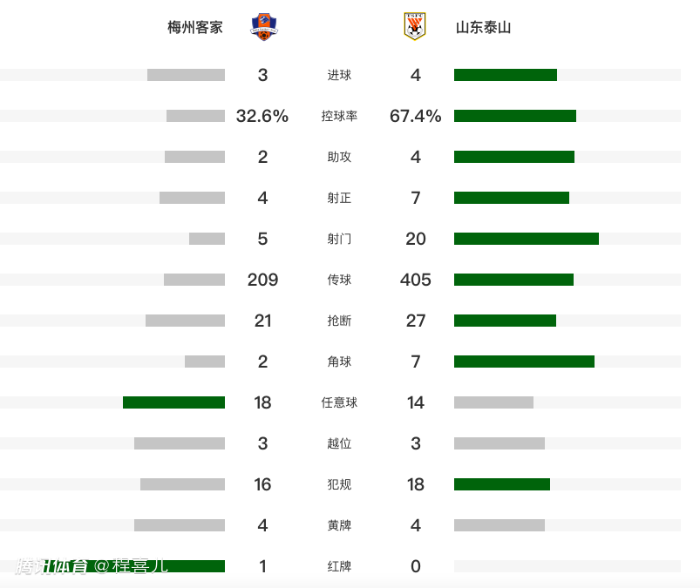
Task: Click the green 角球 bar for Shandong
Action: click(x=524, y=362)
